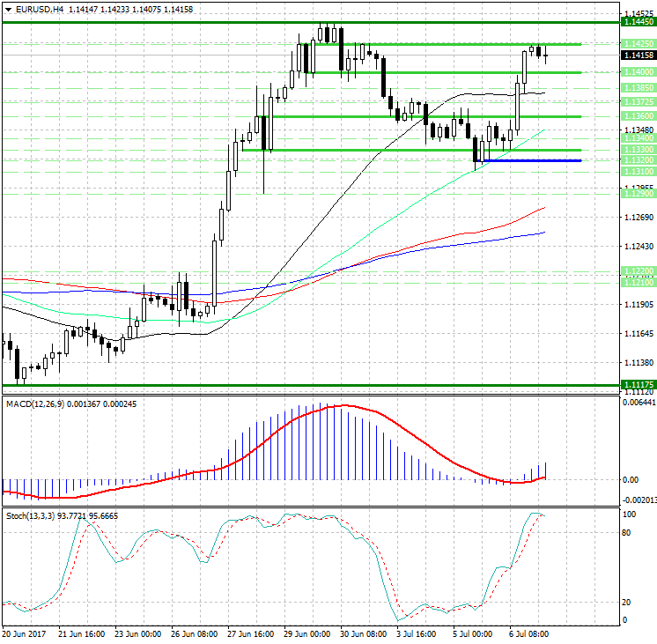Click the 1.14250 resistance level label
Image resolution: width=657 pixels, height=644 pixels.
[637, 43]
